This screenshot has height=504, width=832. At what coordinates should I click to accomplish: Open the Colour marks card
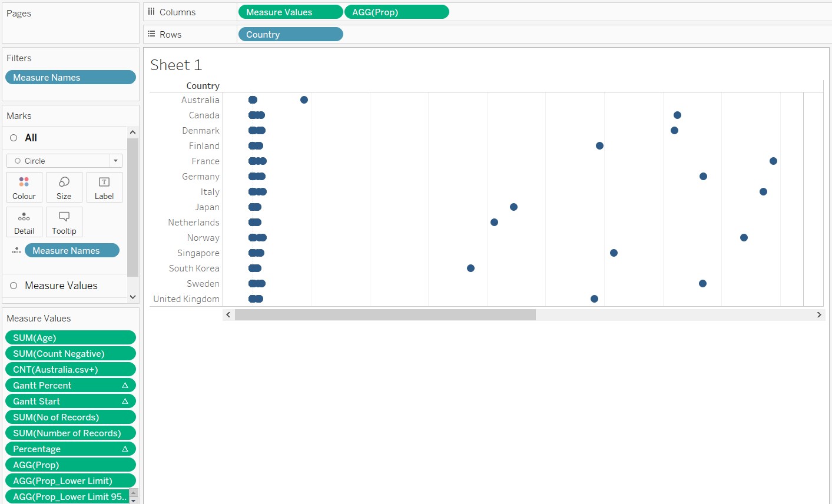[24, 187]
